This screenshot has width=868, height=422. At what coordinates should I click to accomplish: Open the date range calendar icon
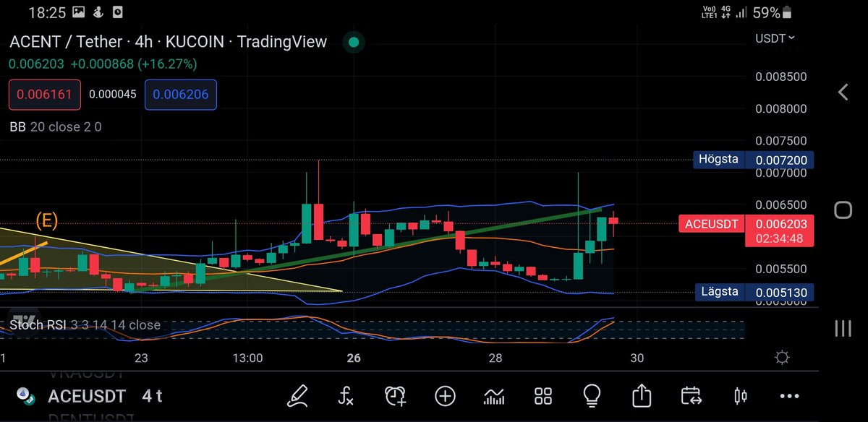coord(691,395)
